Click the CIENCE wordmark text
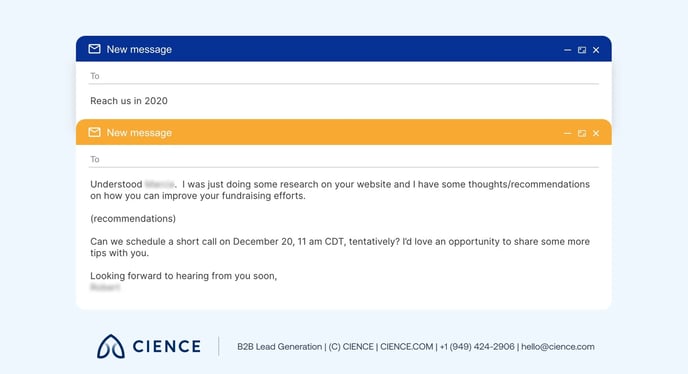Viewport: 688px width, 374px height. click(x=167, y=346)
